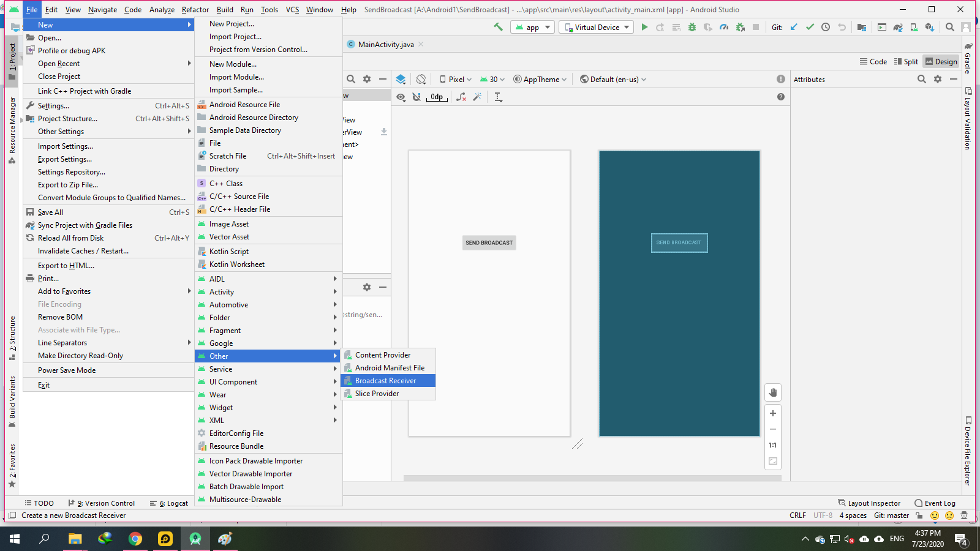This screenshot has width=980, height=551.
Task: Click Clear Constraints icon
Action: [x=461, y=97]
